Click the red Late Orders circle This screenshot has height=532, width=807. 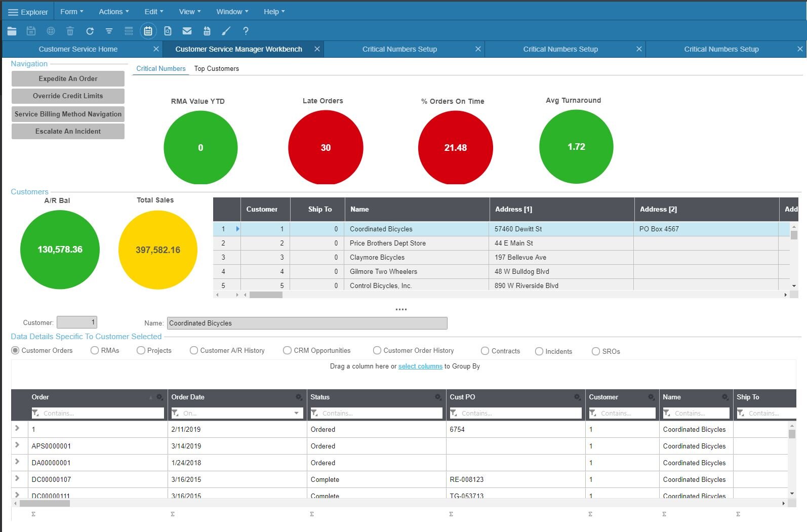coord(326,147)
